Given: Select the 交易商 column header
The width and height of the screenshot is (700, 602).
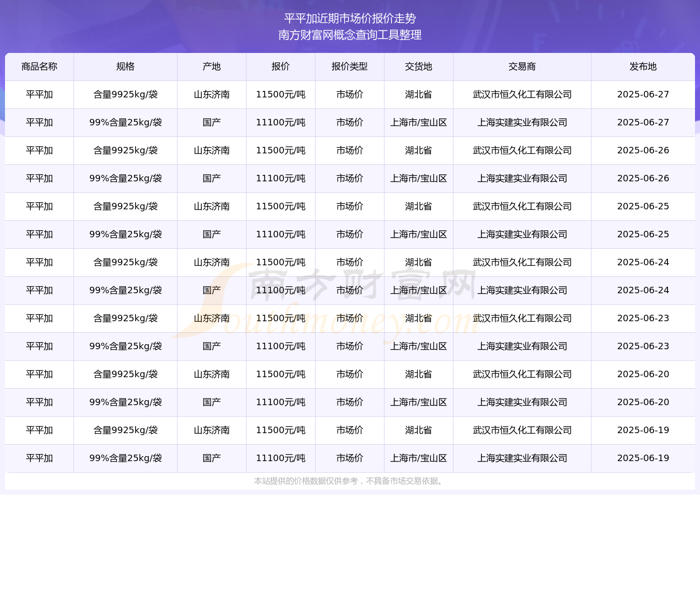Looking at the screenshot, I should tap(522, 66).
